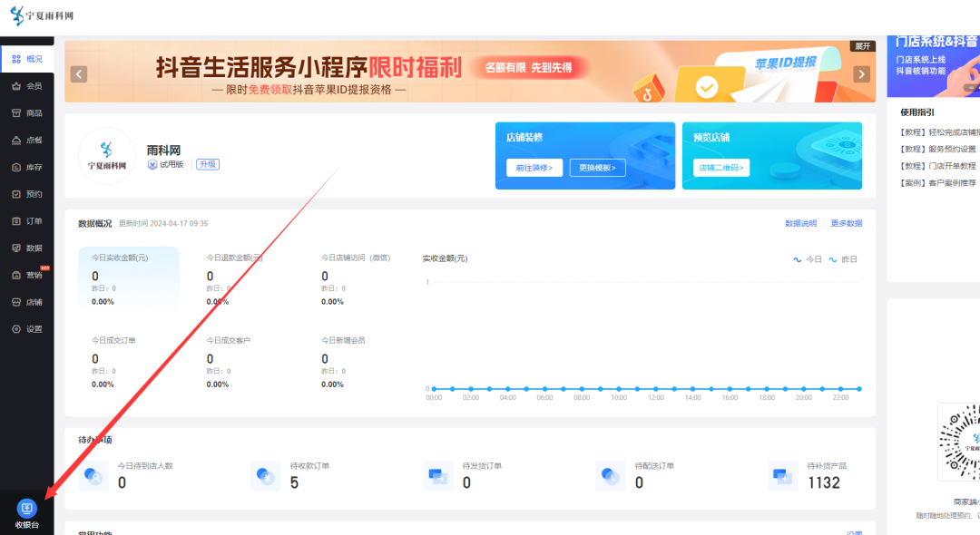Open 轻松完成店铺 tutorial link
This screenshot has width=980, height=535.
click(x=939, y=132)
